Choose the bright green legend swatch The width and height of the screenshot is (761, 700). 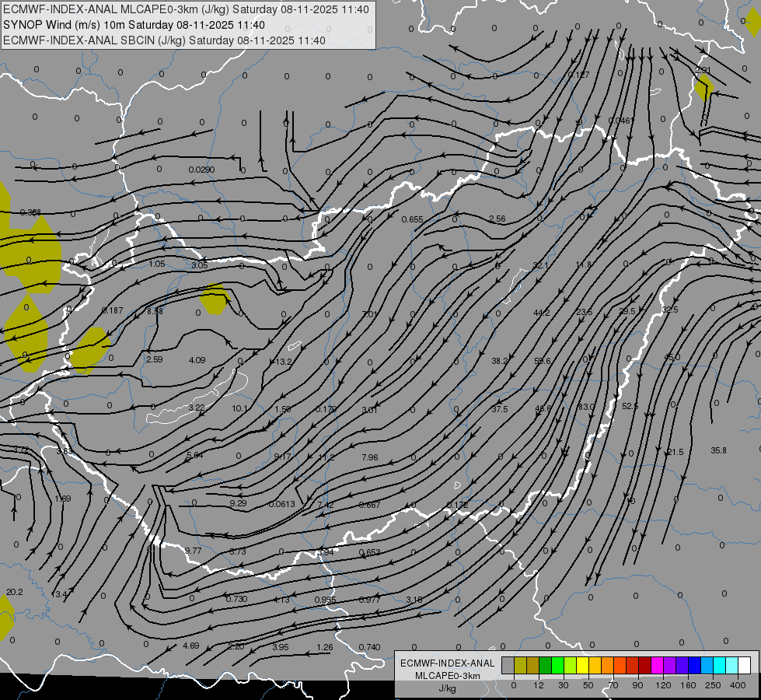[x=558, y=665]
